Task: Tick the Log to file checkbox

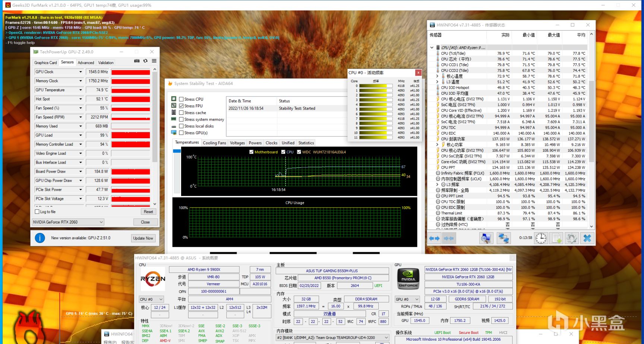Action: pyautogui.click(x=37, y=212)
